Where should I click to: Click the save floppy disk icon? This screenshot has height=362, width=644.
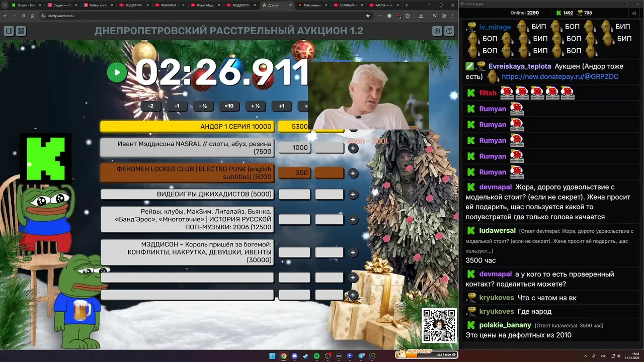[x=21, y=31]
